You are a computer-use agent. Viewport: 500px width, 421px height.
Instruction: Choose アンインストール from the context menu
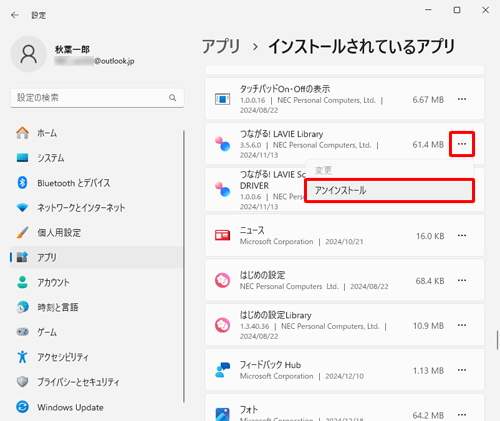coord(389,190)
